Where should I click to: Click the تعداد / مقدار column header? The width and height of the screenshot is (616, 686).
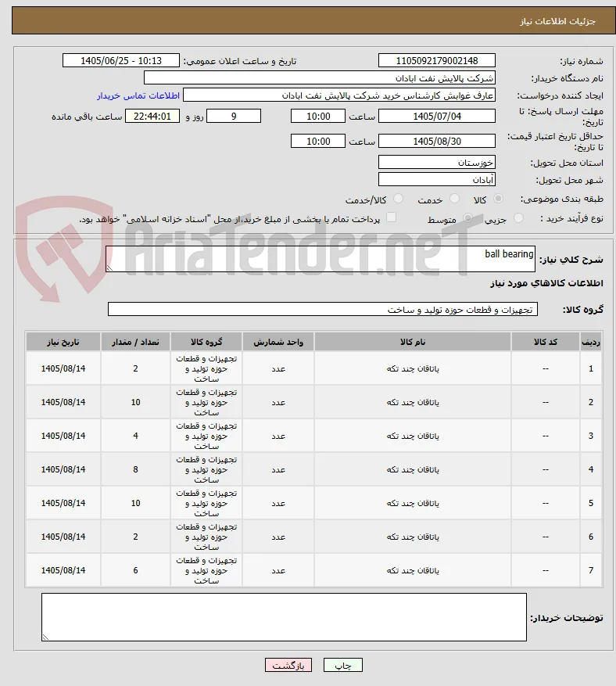pos(135,342)
